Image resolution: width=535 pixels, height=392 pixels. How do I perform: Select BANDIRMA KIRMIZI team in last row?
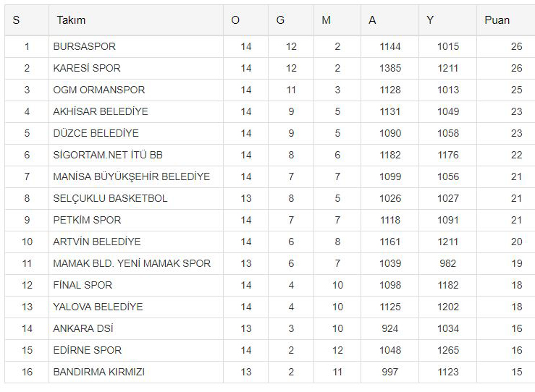(99, 372)
